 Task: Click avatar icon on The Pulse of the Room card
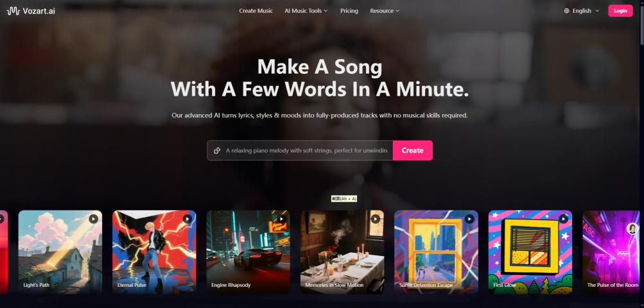[x=632, y=228]
